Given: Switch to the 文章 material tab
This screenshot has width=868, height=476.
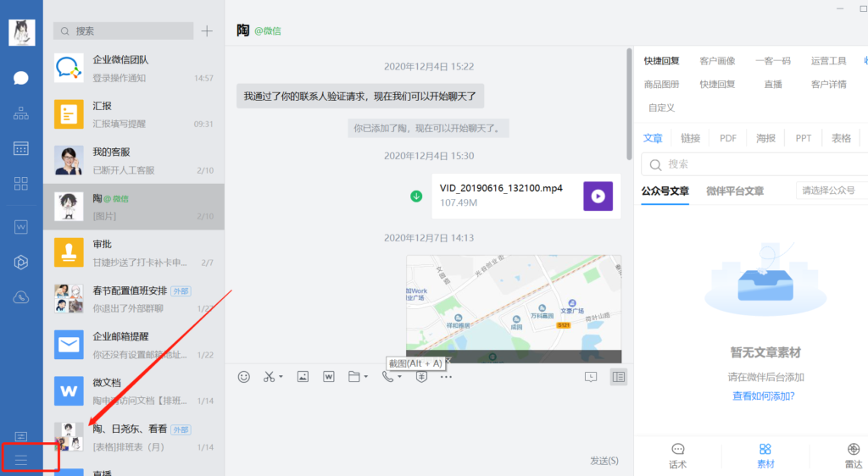Looking at the screenshot, I should coord(653,138).
